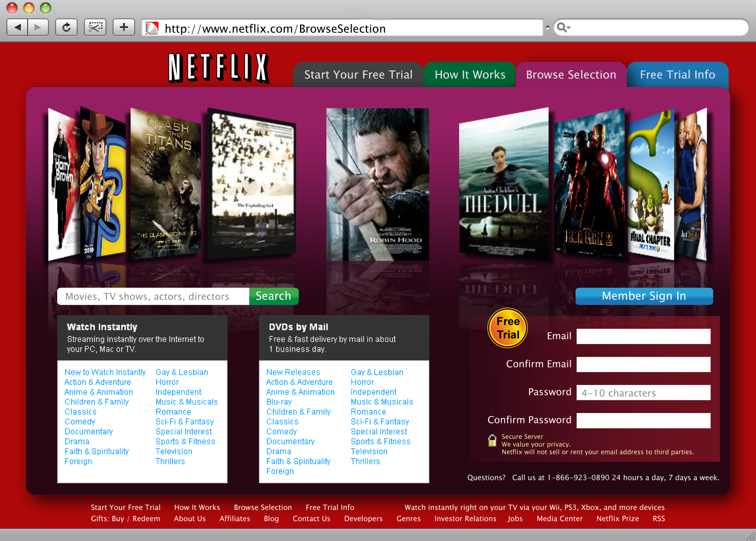Select the Iron Man 2 poster

click(589, 184)
